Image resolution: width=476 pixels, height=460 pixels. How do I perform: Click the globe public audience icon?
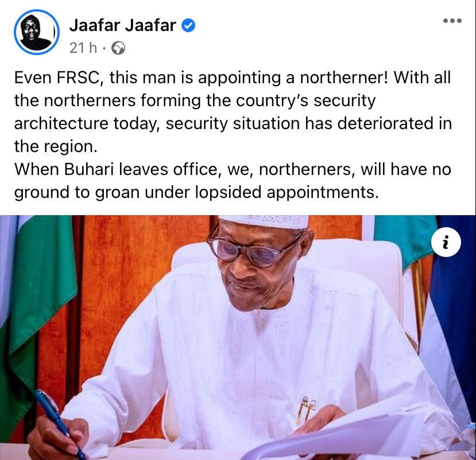118,48
